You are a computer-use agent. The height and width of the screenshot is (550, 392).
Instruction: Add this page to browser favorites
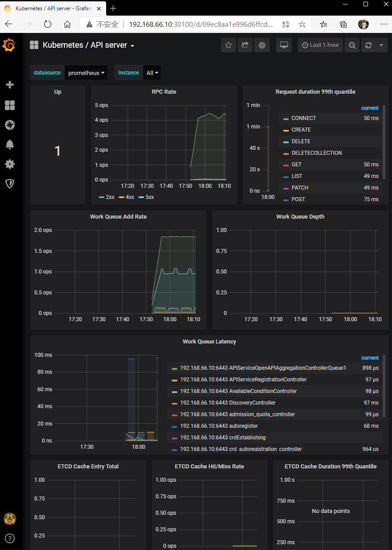pos(302,24)
